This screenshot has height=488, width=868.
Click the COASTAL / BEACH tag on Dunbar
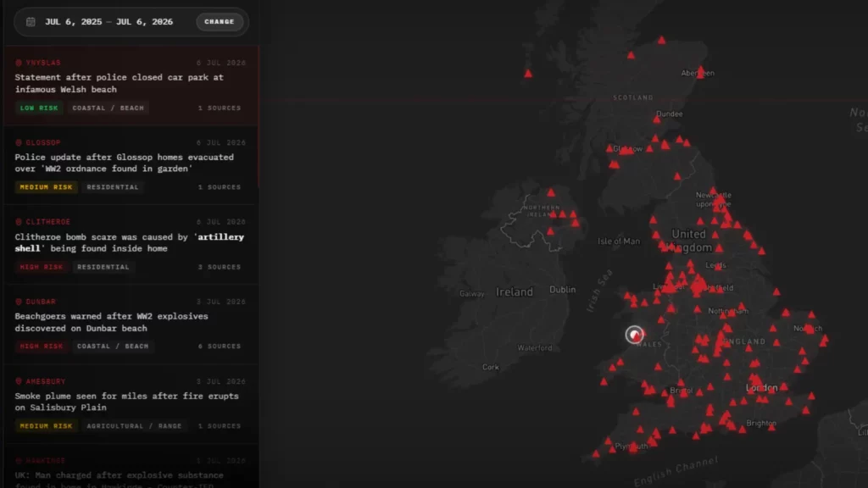coord(113,347)
